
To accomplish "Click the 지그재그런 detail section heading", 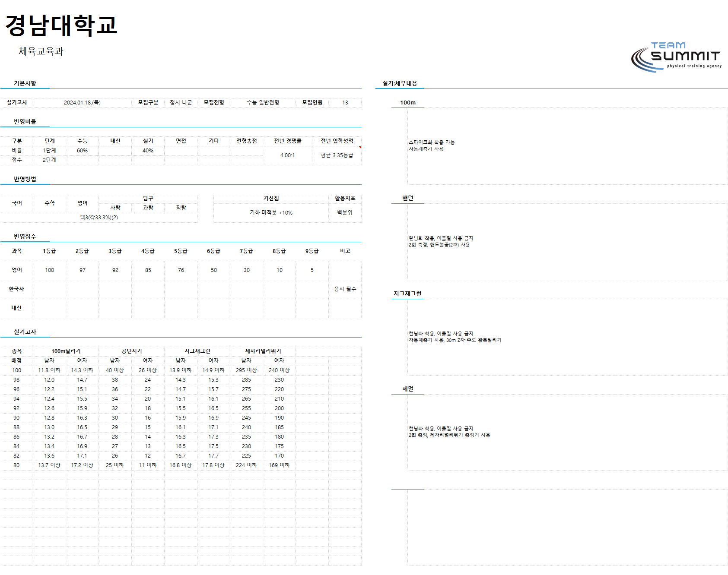I will click(407, 294).
